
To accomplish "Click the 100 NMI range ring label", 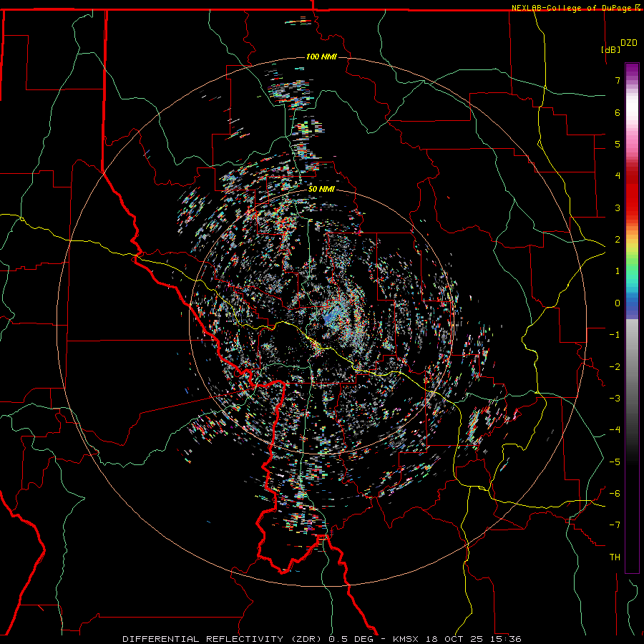I will [321, 57].
